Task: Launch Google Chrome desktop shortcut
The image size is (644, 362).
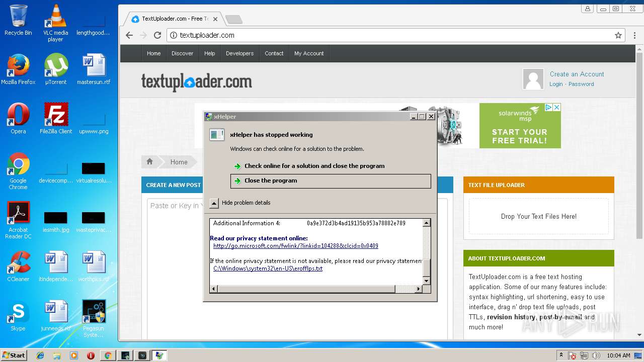Action: point(18,171)
